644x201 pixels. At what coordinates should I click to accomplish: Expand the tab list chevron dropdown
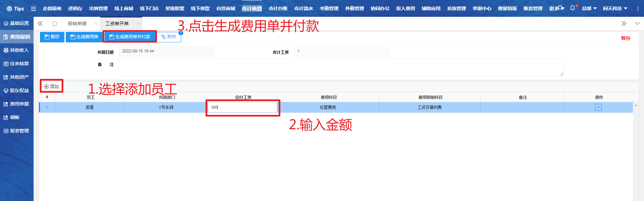coord(637,24)
